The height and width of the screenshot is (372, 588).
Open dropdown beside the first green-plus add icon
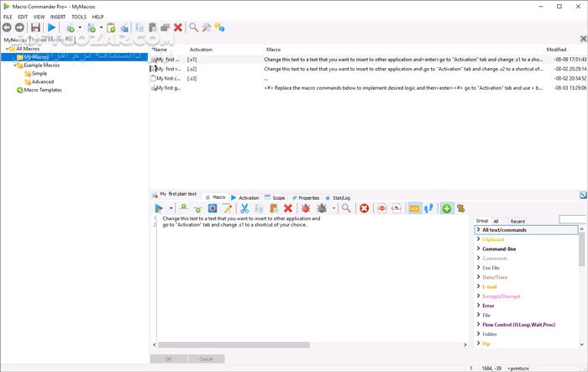point(80,28)
